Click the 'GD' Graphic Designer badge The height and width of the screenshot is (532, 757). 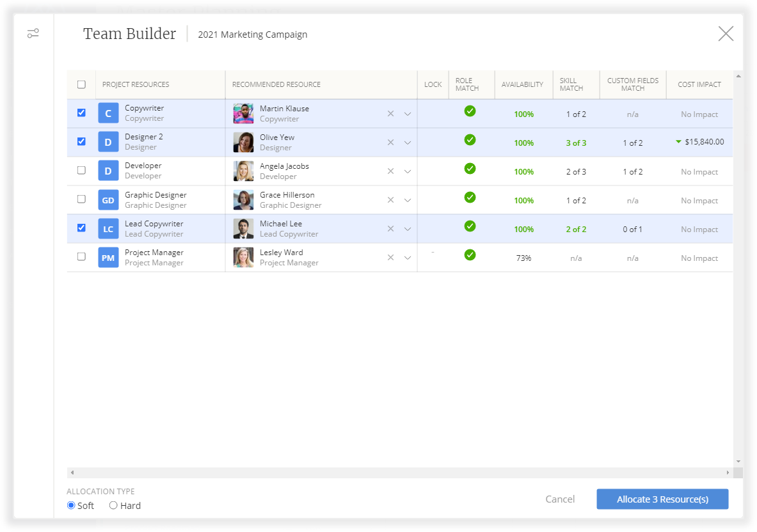108,199
